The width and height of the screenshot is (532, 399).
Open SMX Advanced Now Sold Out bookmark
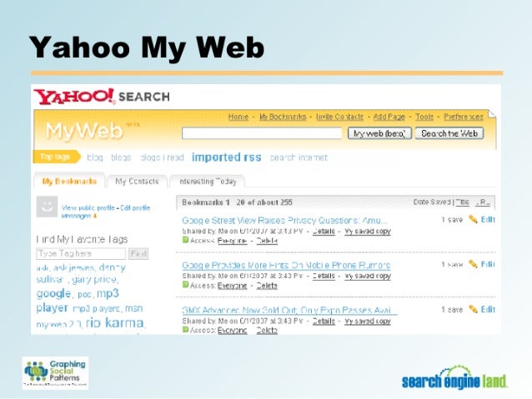pyautogui.click(x=289, y=310)
